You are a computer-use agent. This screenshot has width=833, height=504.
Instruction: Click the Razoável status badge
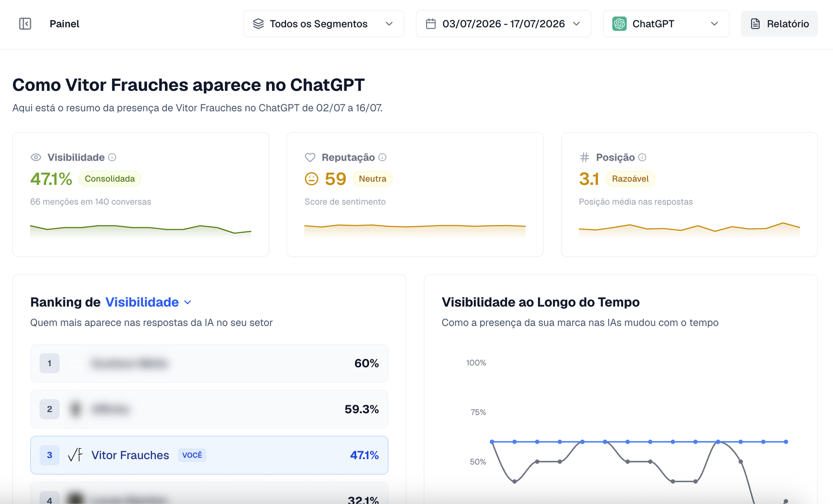[x=630, y=179]
